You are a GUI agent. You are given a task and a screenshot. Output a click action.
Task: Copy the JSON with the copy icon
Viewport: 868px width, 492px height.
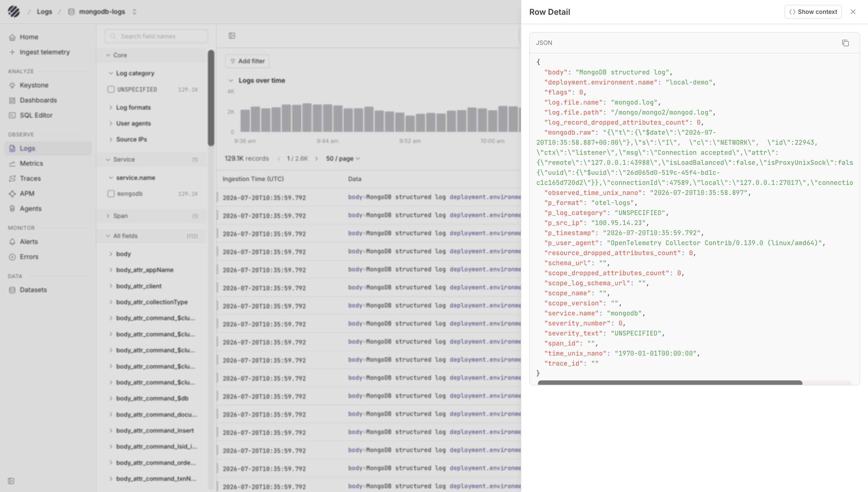coord(845,43)
